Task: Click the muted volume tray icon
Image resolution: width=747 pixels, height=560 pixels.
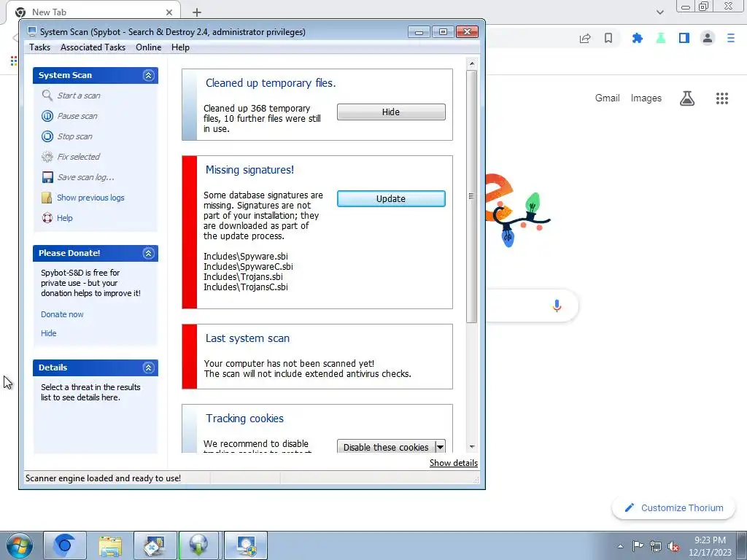Action: click(x=673, y=546)
